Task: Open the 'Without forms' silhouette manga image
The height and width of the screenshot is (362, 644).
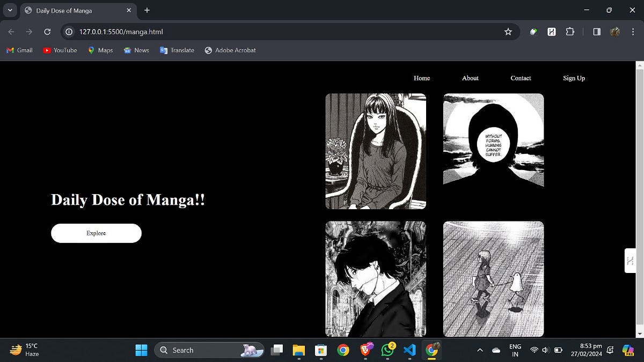Action: point(493,140)
